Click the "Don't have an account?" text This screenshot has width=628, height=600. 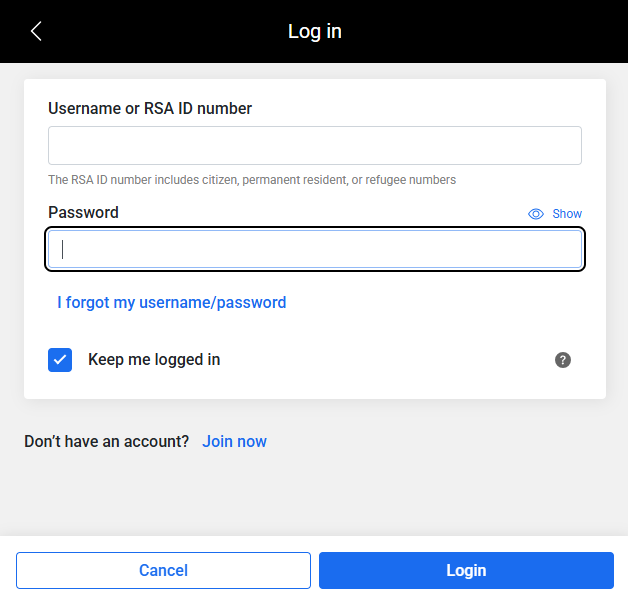107,441
